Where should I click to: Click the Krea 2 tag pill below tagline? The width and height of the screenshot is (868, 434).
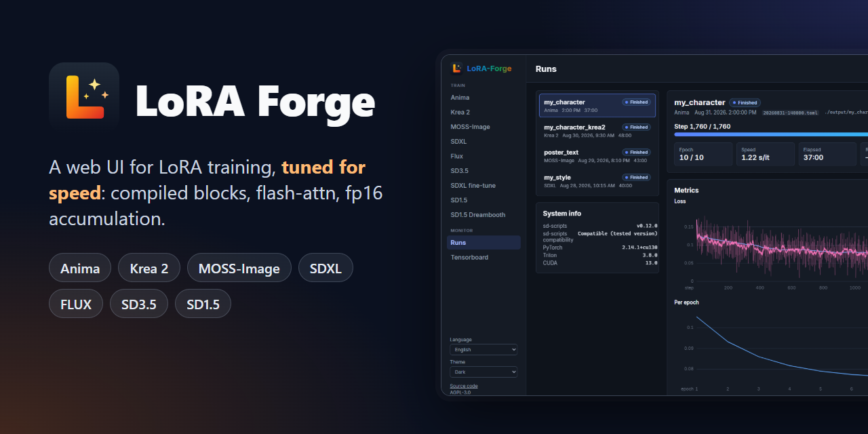coord(149,268)
